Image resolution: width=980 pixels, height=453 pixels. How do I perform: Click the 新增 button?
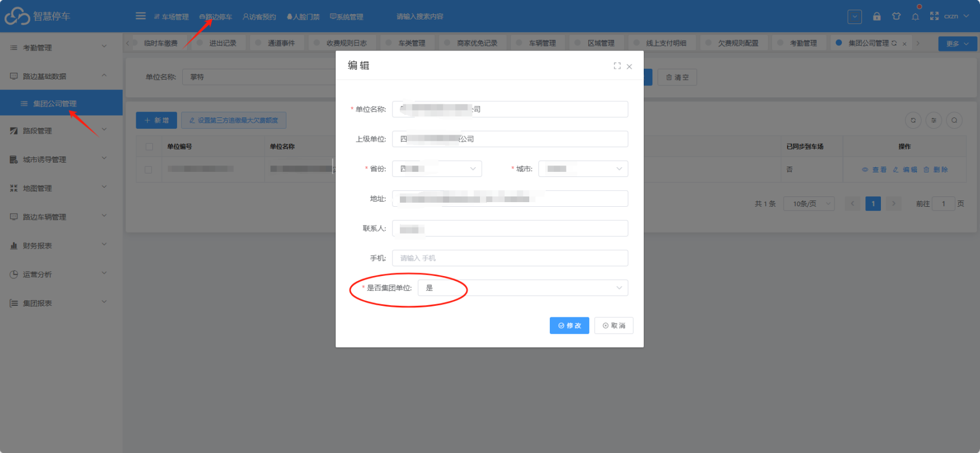[x=156, y=120]
